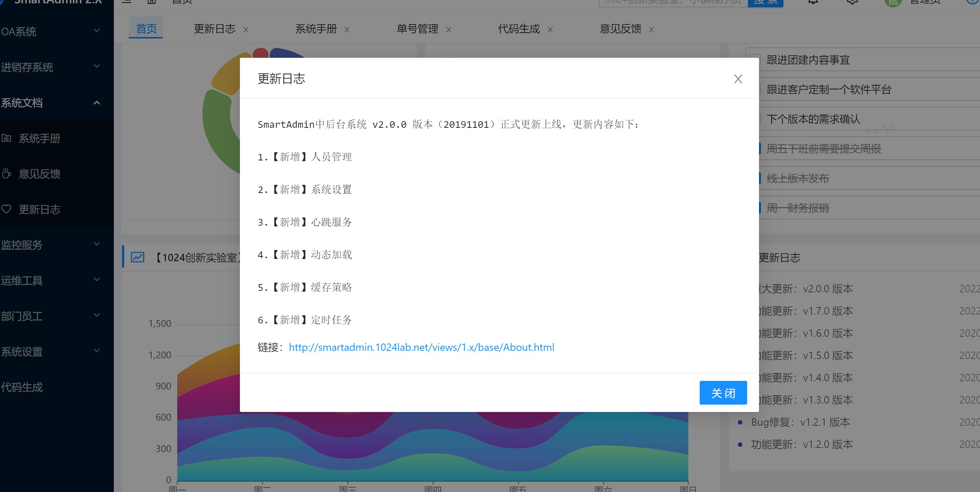980x492 pixels.
Task: Click the chart icon beside 【1024创新实验室】
Action: coord(137,257)
